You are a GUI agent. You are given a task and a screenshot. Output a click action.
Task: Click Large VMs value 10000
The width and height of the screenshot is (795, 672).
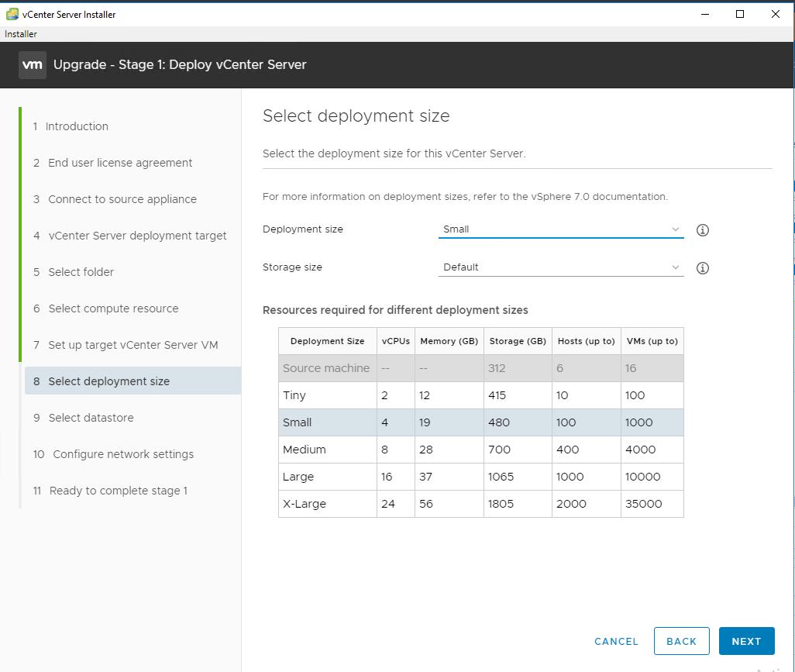coord(643,477)
